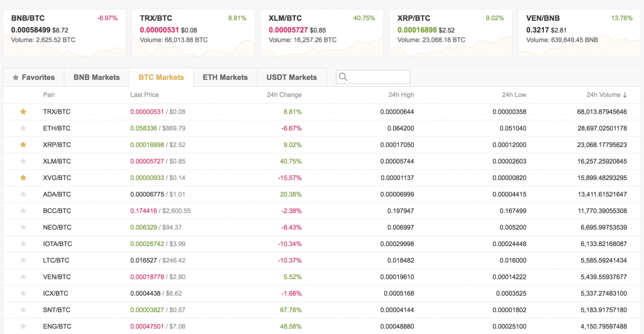Switch to ETH Markets tab
644x334 pixels.
[225, 77]
